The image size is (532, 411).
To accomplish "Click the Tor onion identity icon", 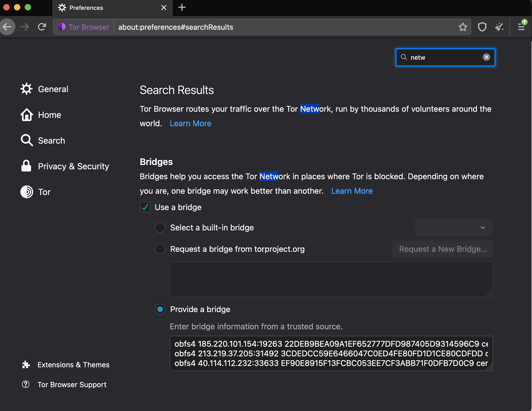I will click(x=62, y=27).
